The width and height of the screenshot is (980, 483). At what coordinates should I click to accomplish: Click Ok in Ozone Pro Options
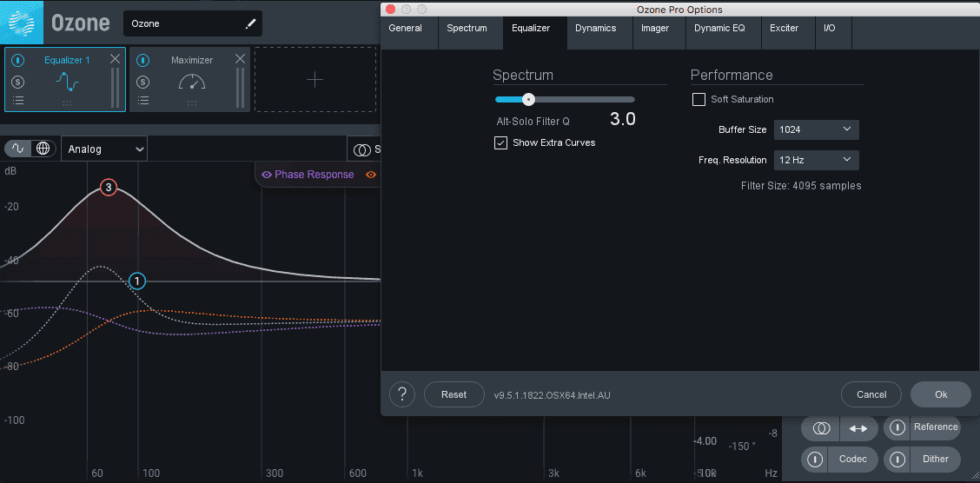(941, 394)
